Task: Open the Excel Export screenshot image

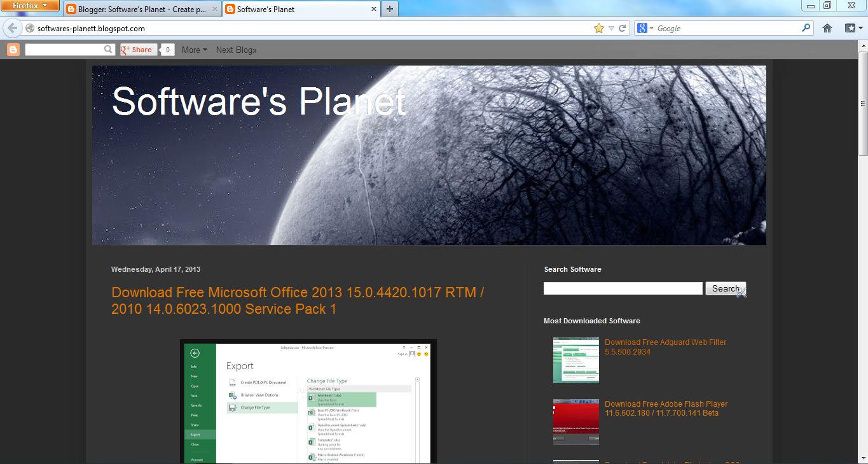Action: pyautogui.click(x=308, y=401)
